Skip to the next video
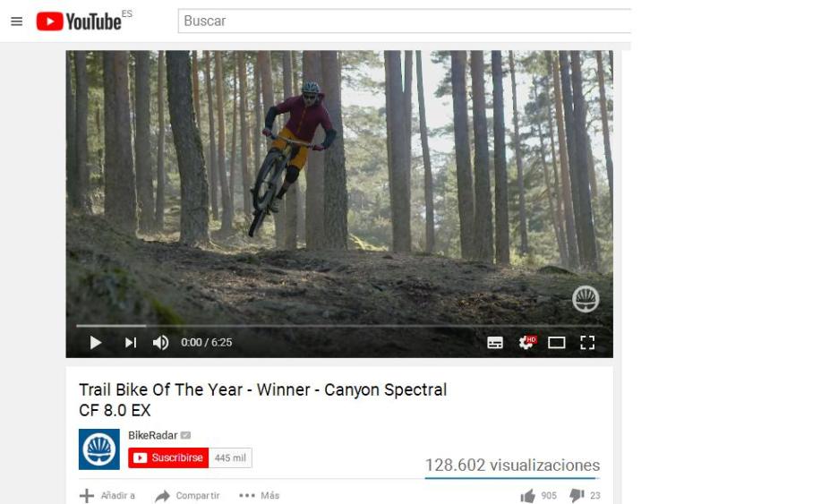The image size is (821, 504). 131,343
